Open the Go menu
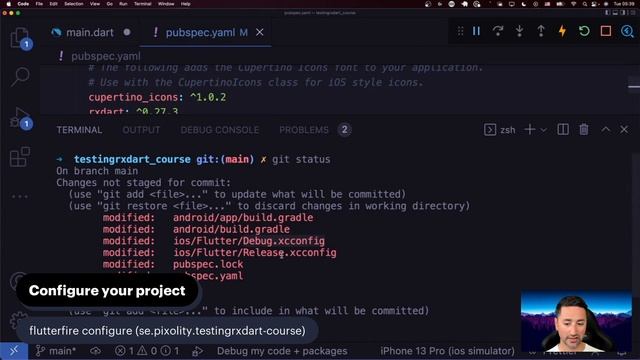The image size is (640, 360). pyautogui.click(x=109, y=4)
